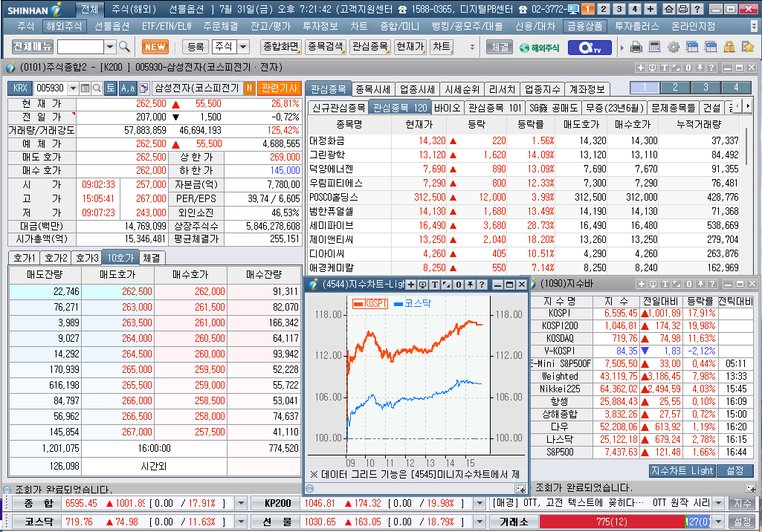Open the 주식 type dropdown in toolbar
762x532 pixels.
(244, 47)
